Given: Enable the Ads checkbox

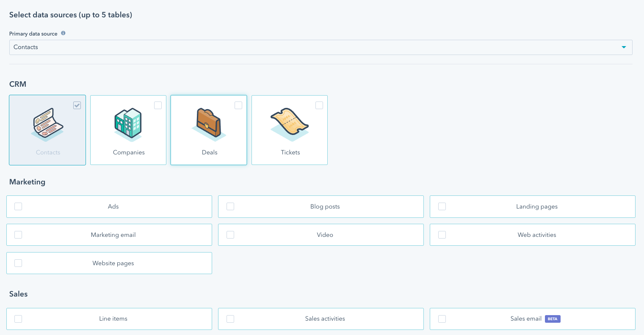Looking at the screenshot, I should [x=18, y=206].
